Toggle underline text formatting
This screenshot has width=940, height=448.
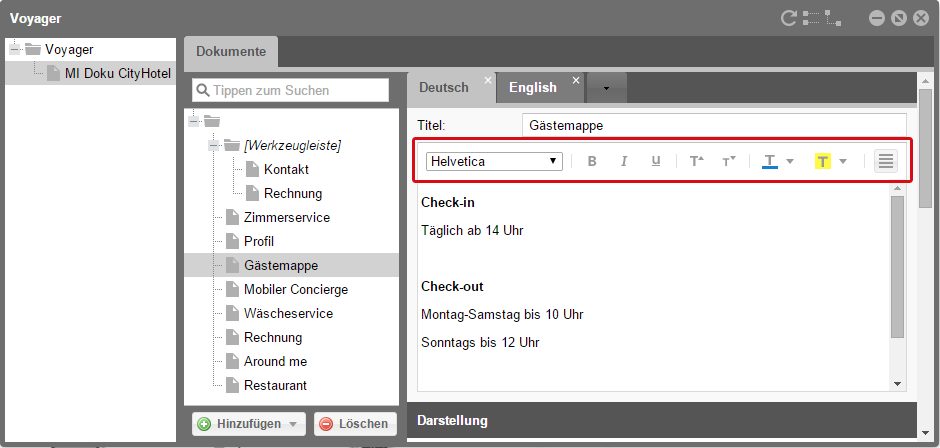[656, 161]
